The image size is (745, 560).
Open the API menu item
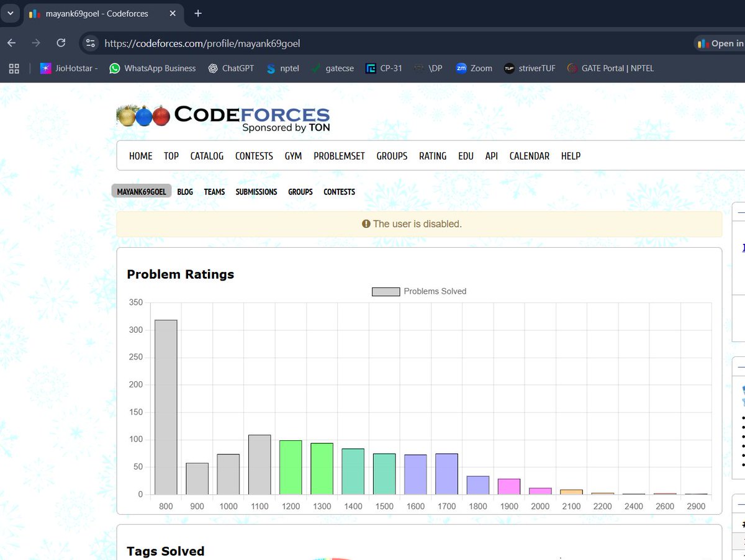(x=492, y=156)
